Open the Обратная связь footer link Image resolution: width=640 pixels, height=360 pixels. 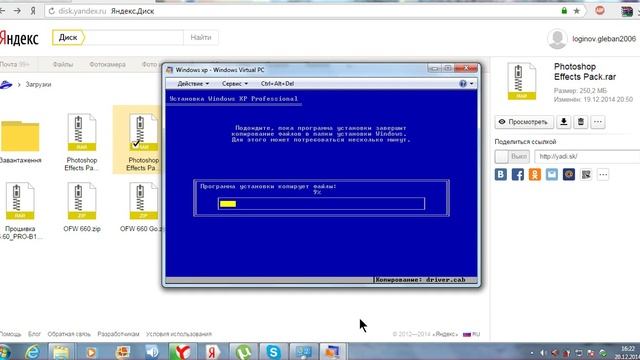(69, 334)
